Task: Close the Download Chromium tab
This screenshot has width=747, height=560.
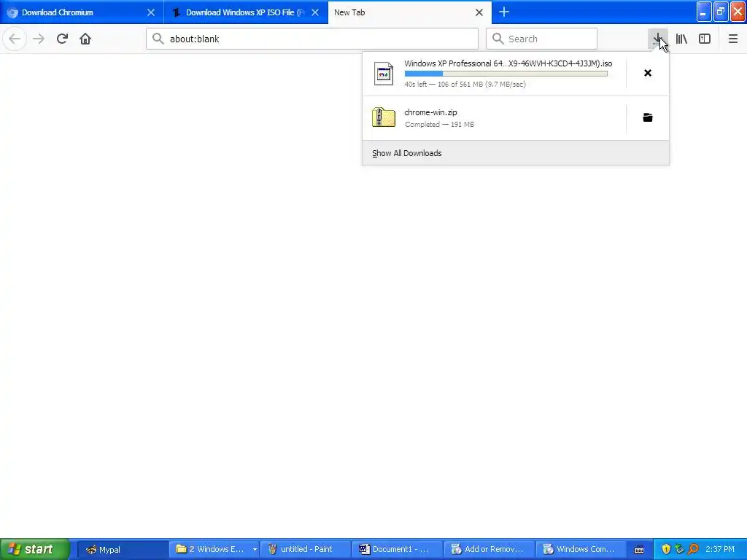Action: [150, 12]
